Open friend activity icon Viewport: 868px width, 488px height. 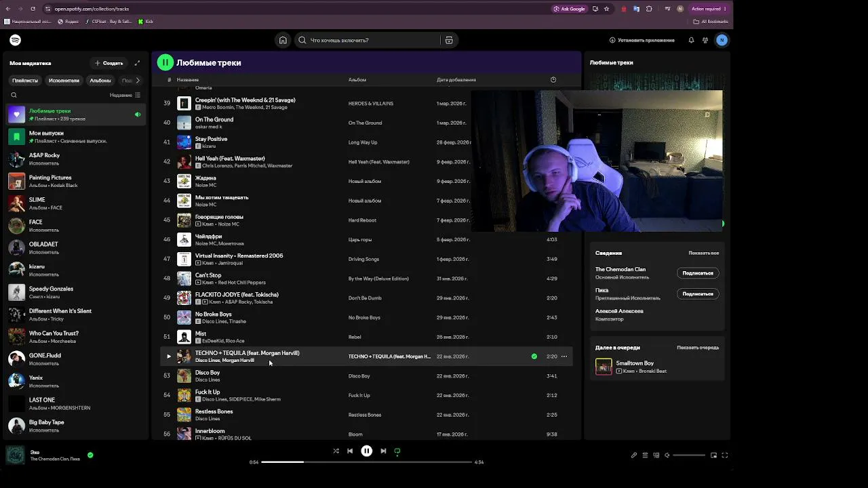(x=705, y=40)
